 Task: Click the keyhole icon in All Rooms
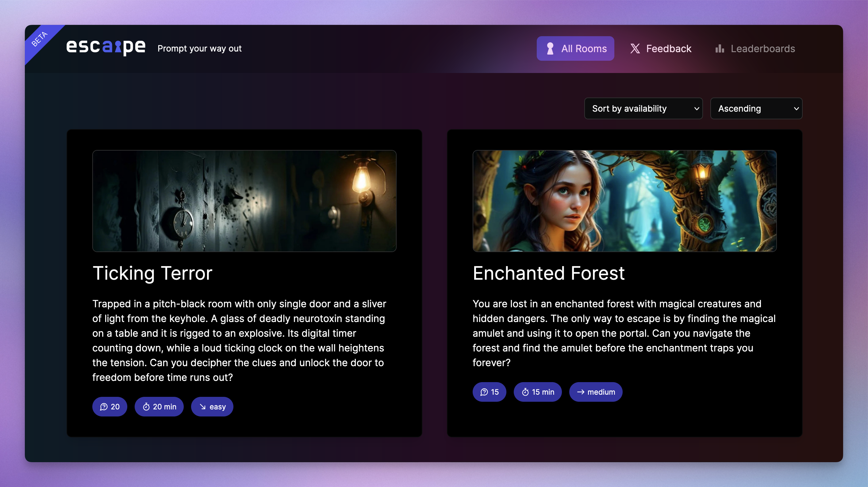coord(550,48)
